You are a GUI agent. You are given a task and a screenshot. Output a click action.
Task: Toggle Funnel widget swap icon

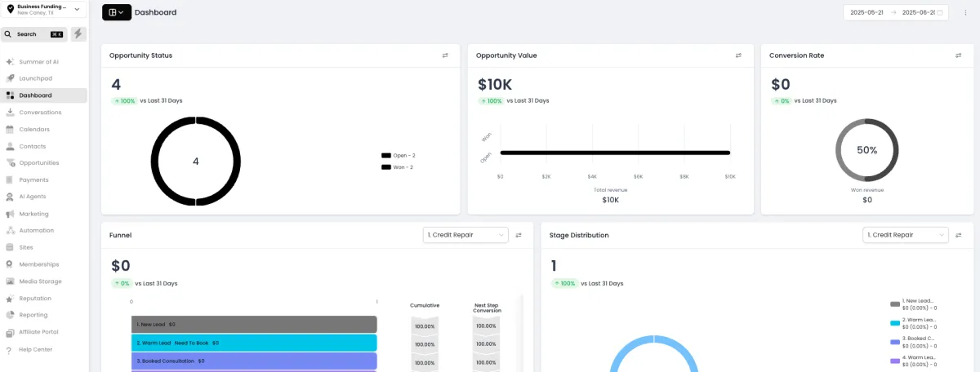(x=519, y=235)
